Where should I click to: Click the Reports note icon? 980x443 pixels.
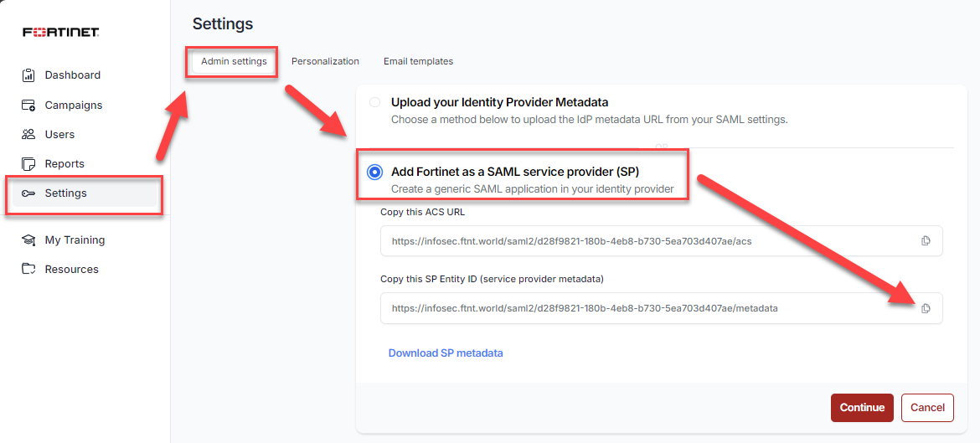click(28, 163)
